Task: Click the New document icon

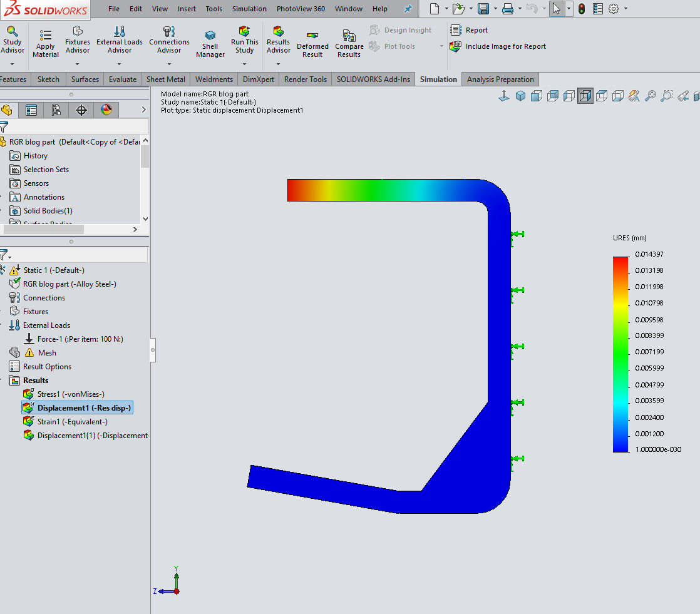Action: (x=435, y=9)
